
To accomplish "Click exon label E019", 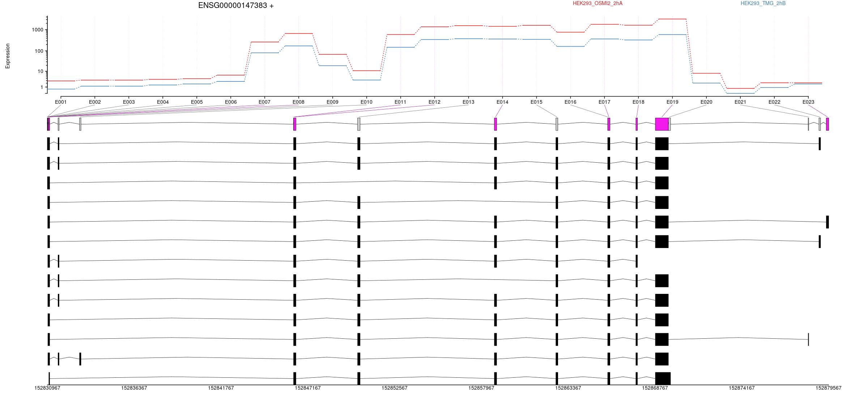I will (672, 102).
